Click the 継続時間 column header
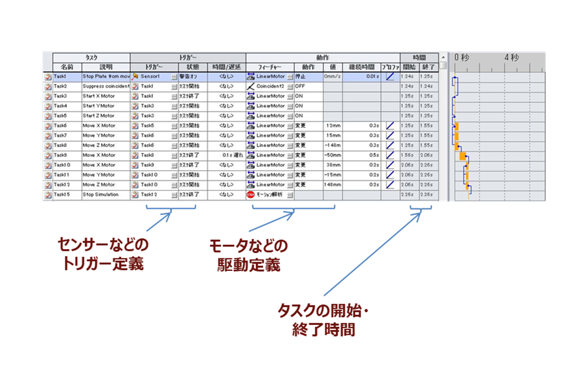This screenshot has height=392, width=588. click(x=362, y=67)
